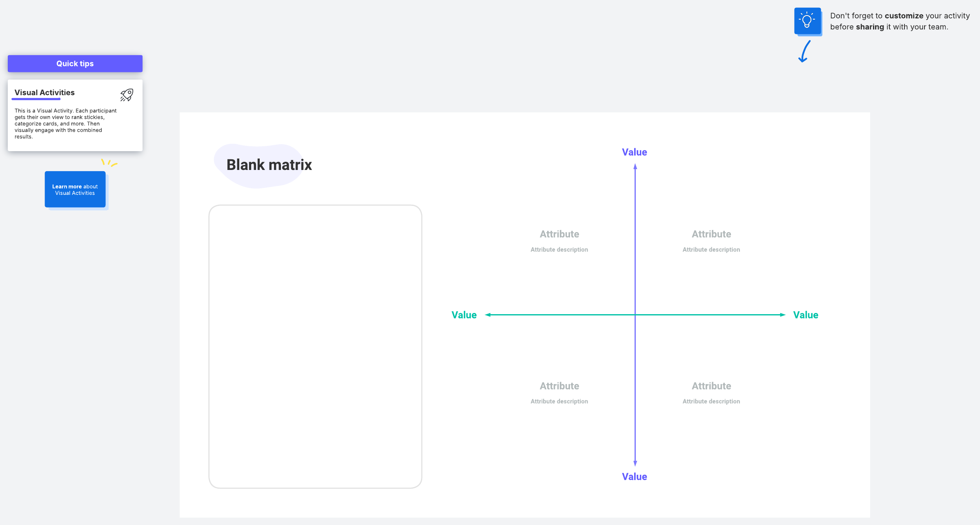Click the top-right quadrant Attribute heading
The width and height of the screenshot is (980, 525).
click(711, 234)
